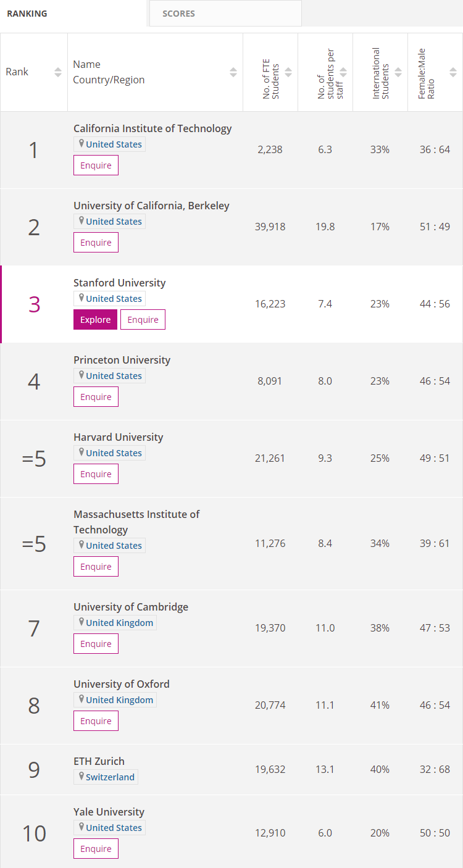Click United Kingdom under University of Oxford
463x868 pixels.
(x=119, y=699)
